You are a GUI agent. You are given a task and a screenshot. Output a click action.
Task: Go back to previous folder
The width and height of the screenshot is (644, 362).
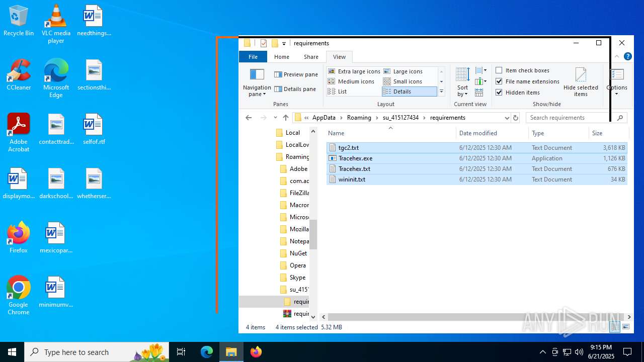pos(249,118)
